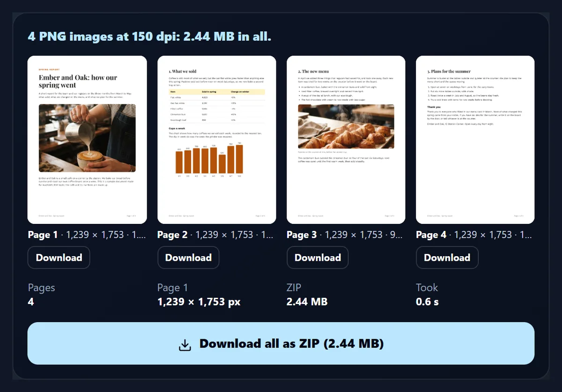Click the croissant photo in Page 3 thumbnail
The height and width of the screenshot is (392, 562).
[346, 126]
